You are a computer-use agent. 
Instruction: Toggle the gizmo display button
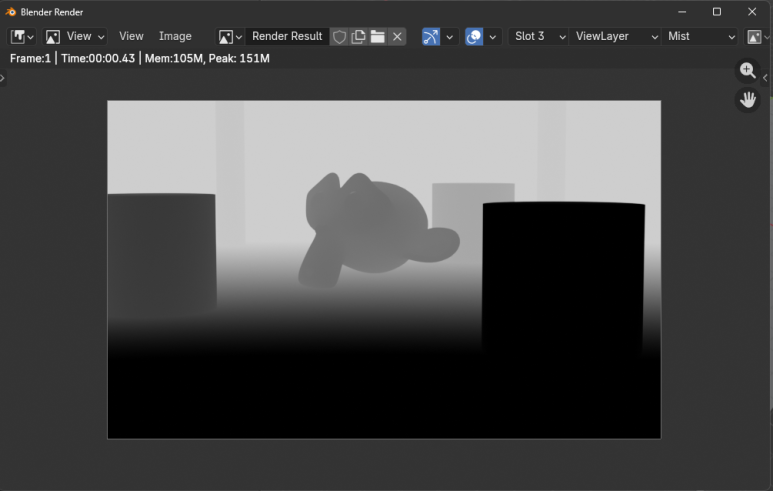431,36
